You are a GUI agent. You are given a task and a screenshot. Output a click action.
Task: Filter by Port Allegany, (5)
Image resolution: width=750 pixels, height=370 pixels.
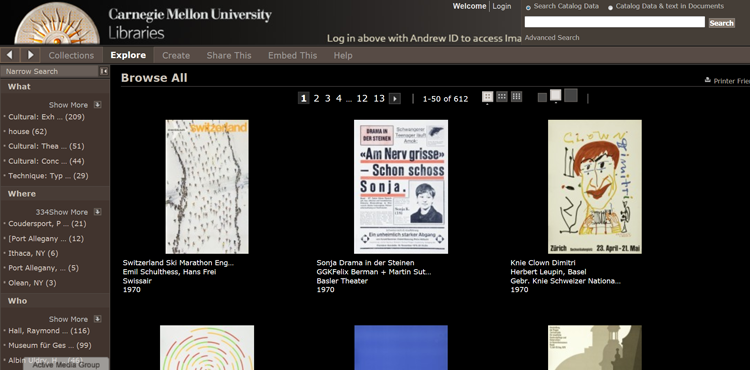pyautogui.click(x=44, y=268)
